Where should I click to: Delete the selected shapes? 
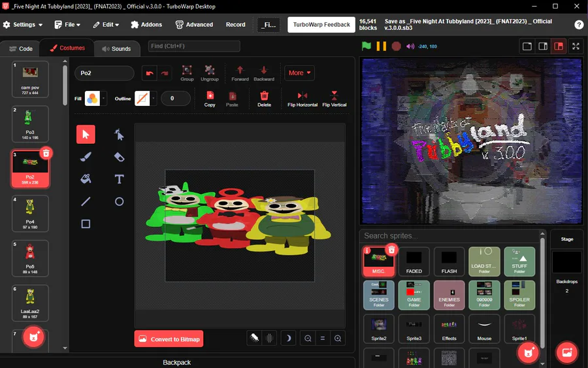coord(264,99)
